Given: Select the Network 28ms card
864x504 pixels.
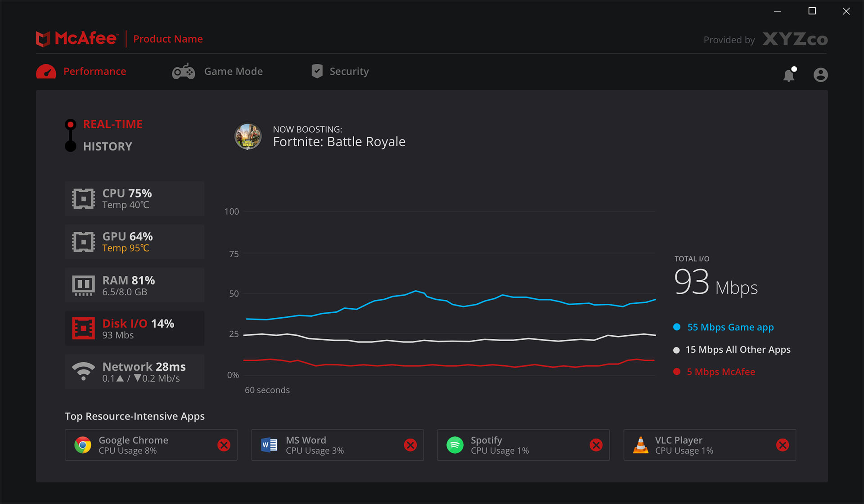Looking at the screenshot, I should tap(135, 372).
